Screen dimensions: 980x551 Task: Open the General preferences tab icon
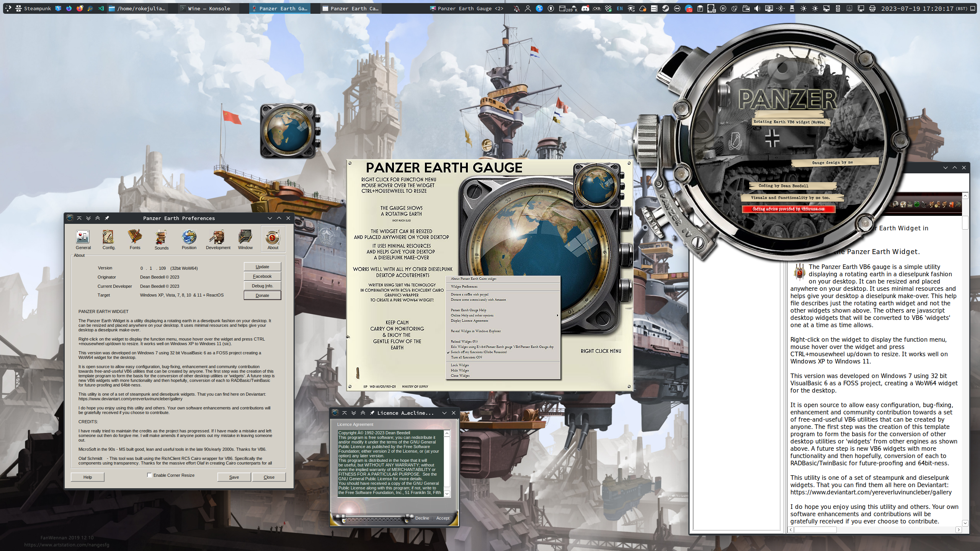click(x=83, y=238)
